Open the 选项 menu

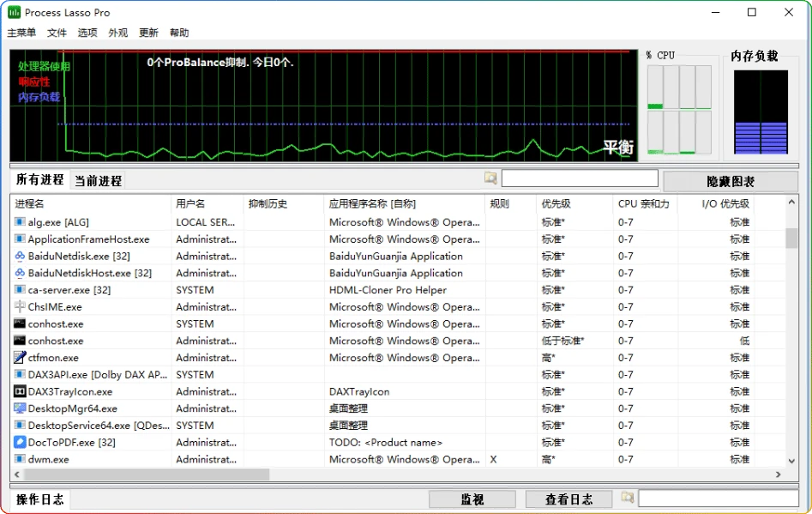(87, 33)
